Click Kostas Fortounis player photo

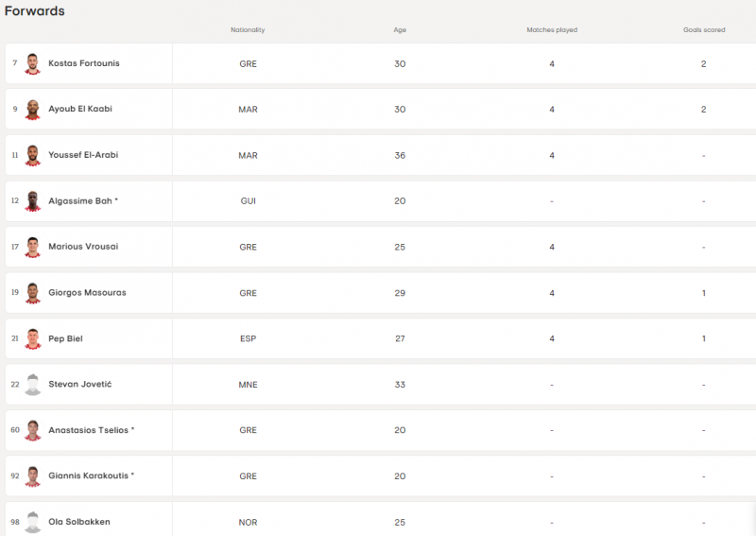[x=33, y=64]
